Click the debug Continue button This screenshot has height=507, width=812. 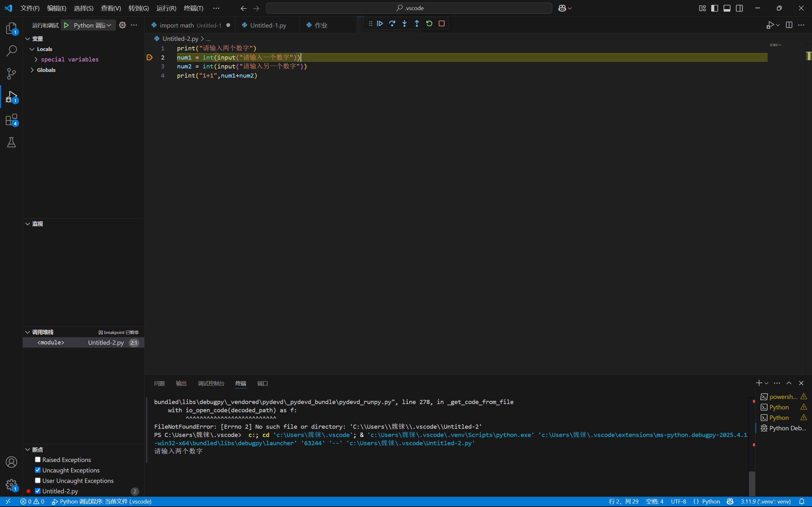380,23
